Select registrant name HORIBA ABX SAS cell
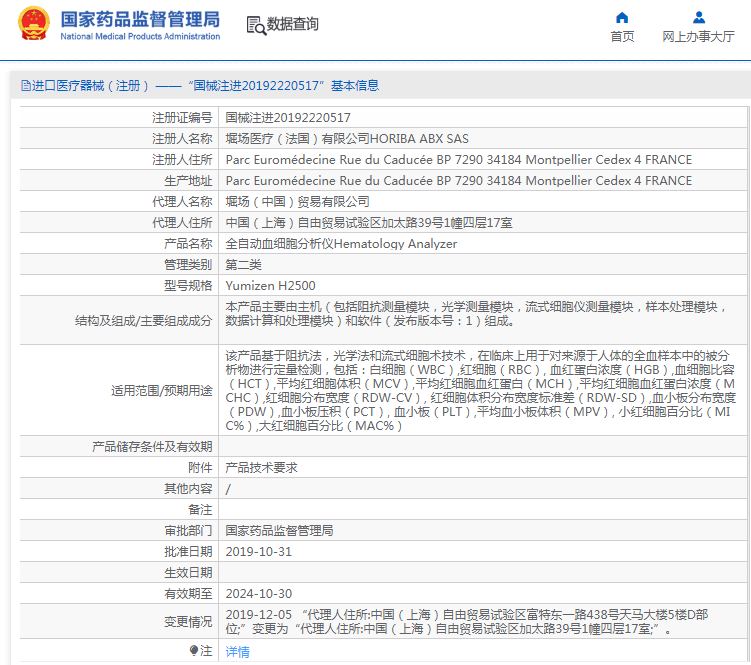Viewport: 751px width, 665px height. pyautogui.click(x=346, y=138)
